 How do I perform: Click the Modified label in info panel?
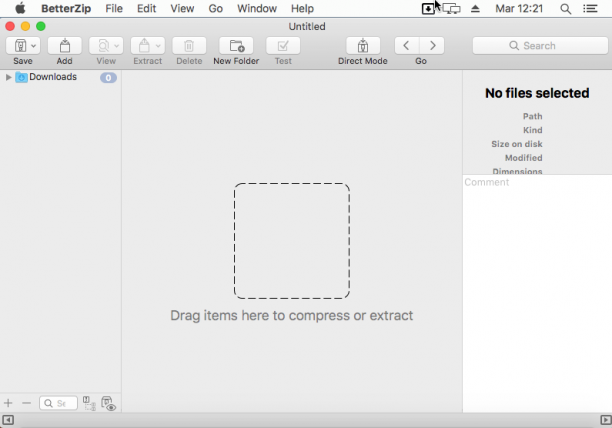tap(523, 158)
